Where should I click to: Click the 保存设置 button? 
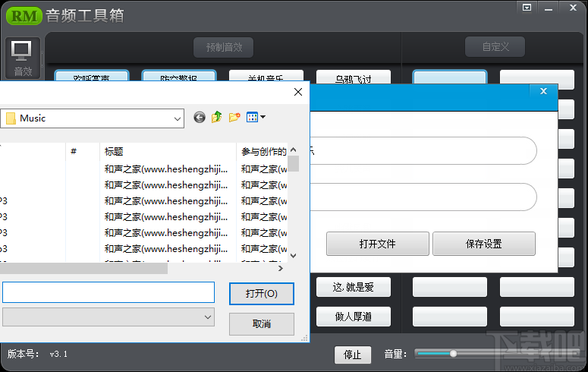(484, 244)
